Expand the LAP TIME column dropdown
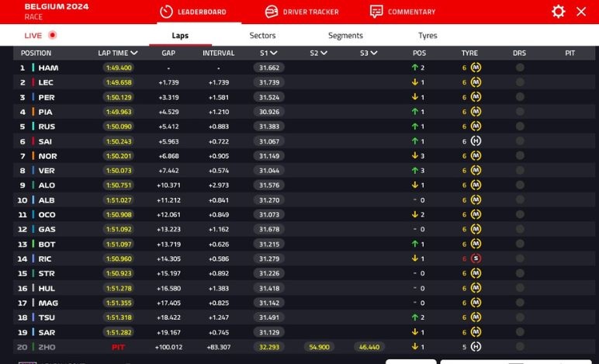This screenshot has height=364, width=599. tap(134, 54)
